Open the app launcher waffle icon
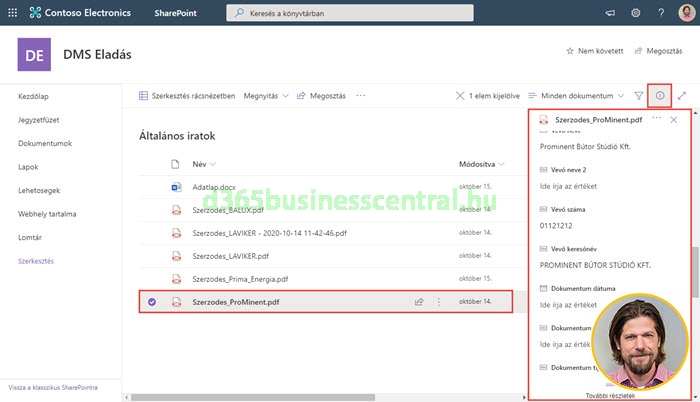This screenshot has height=402, width=700. point(12,13)
